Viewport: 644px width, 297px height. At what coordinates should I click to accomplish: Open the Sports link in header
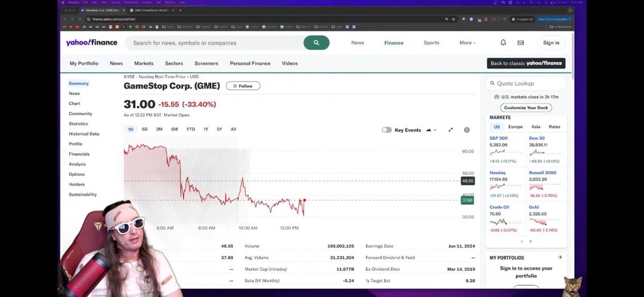[x=431, y=43]
